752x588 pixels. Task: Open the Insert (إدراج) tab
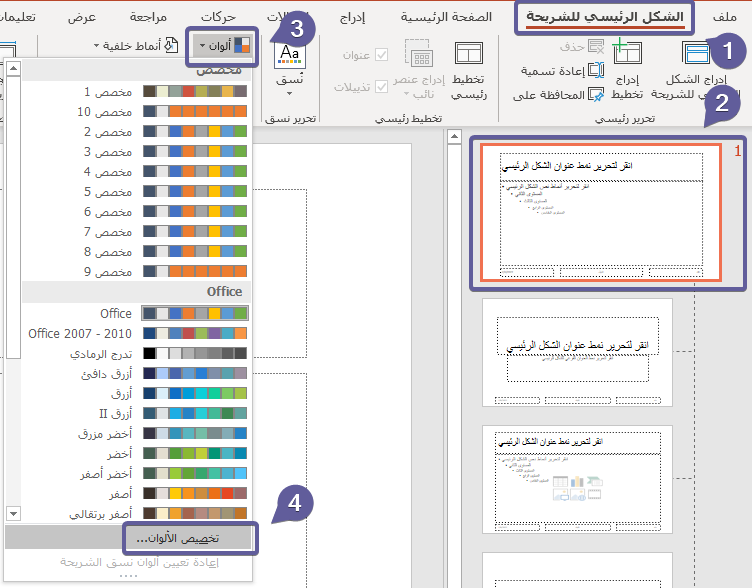pos(352,18)
